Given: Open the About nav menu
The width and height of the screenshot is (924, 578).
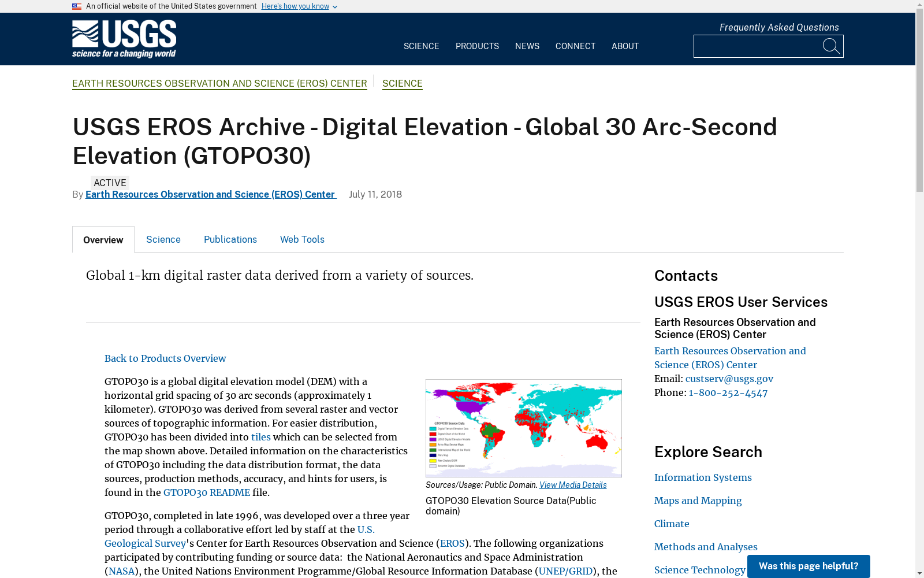Looking at the screenshot, I should click(625, 46).
